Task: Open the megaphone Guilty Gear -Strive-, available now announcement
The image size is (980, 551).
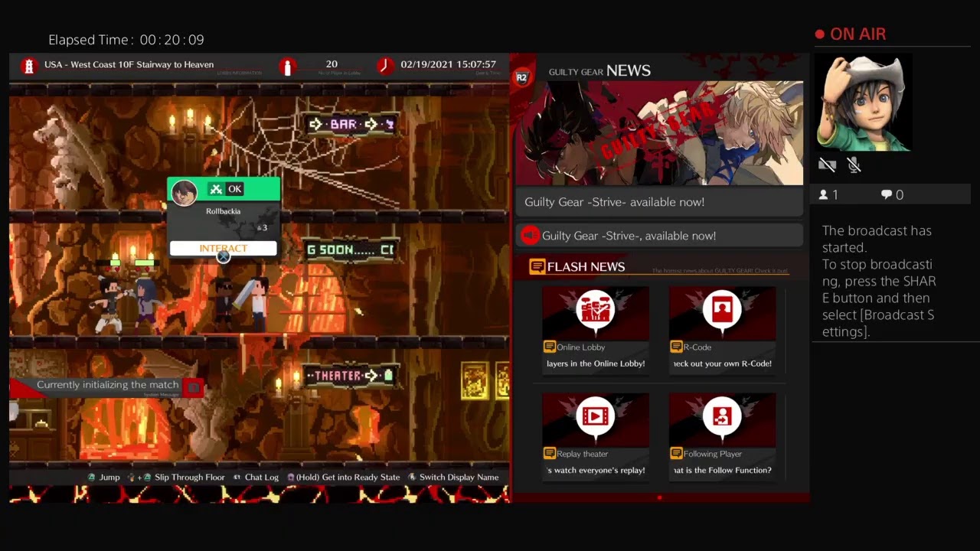Action: [x=659, y=236]
